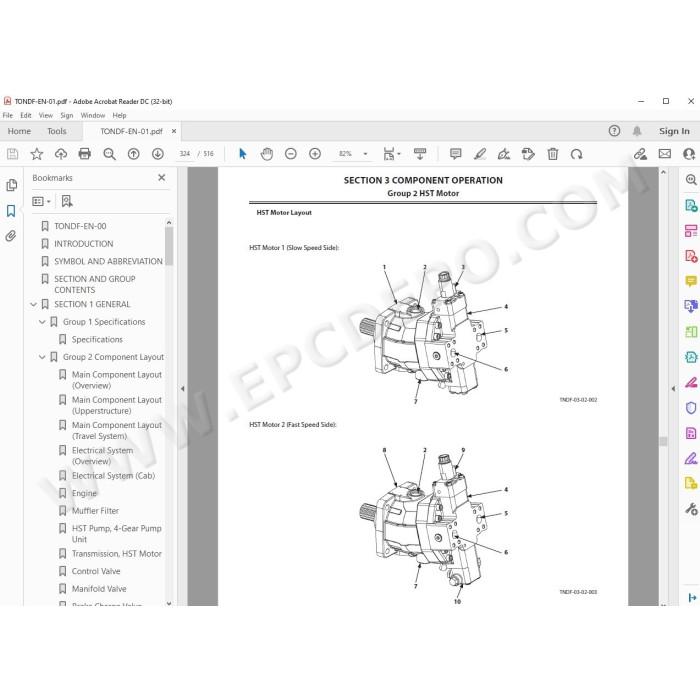Click the trash delete icon
This screenshot has width=700, height=700.
[x=553, y=154]
